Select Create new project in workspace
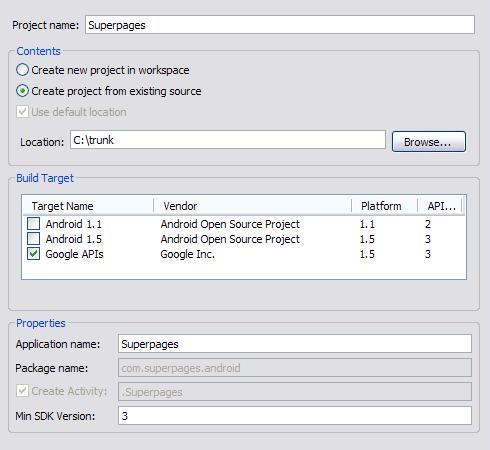 23,70
